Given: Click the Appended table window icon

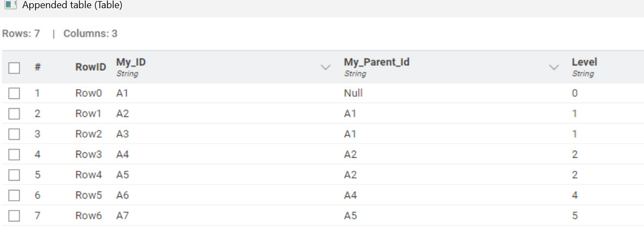Looking at the screenshot, I should click(11, 5).
